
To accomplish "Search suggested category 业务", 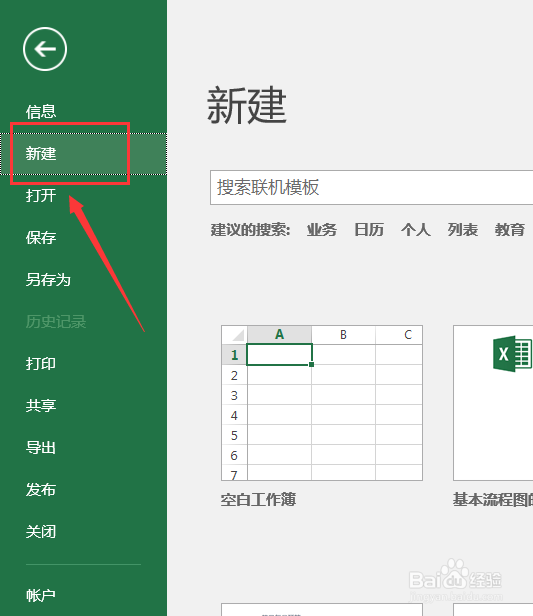I will 322,230.
